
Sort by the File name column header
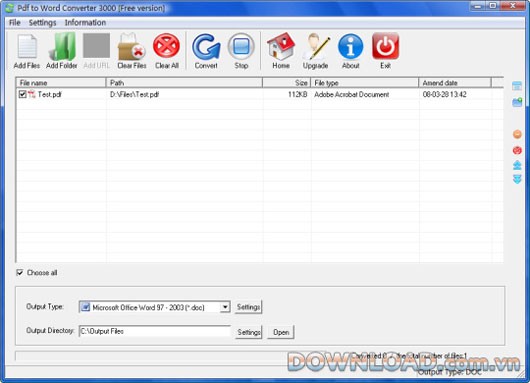coord(61,83)
